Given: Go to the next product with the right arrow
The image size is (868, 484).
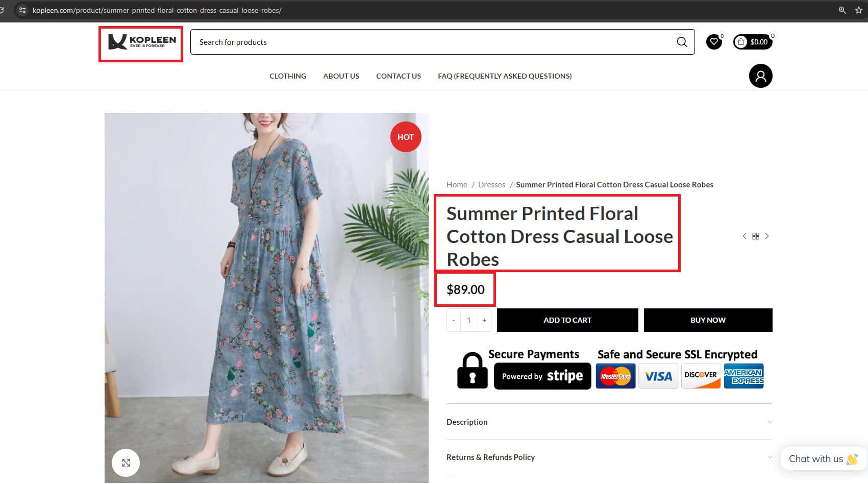Looking at the screenshot, I should 767,236.
